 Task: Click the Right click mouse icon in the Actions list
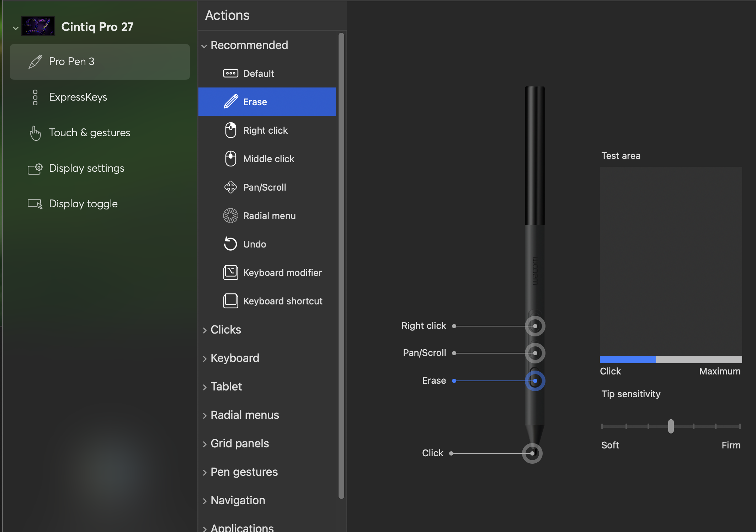coord(231,130)
